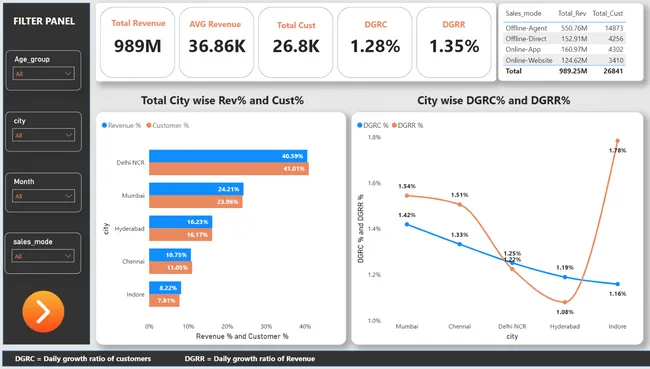Open the Age_group filter dropdown
This screenshot has width=650, height=369.
click(x=44, y=73)
